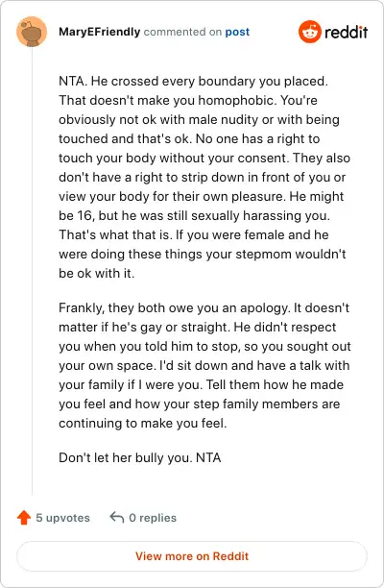This screenshot has height=588, width=384.
Task: Follow the blue "post" link
Action: tap(237, 33)
